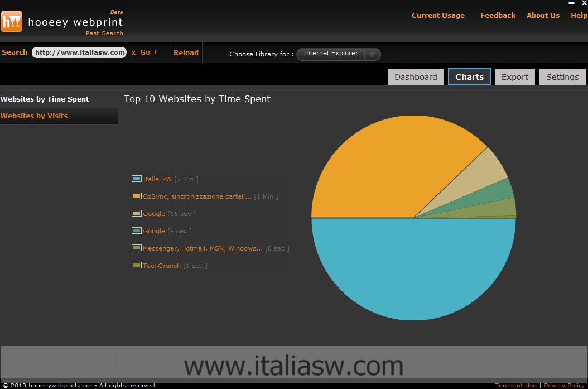This screenshot has width=588, height=389.
Task: Open the Privacy Policy link
Action: [x=565, y=385]
